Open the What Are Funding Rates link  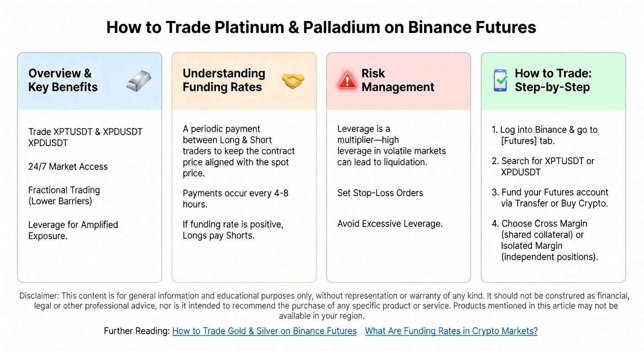451,331
